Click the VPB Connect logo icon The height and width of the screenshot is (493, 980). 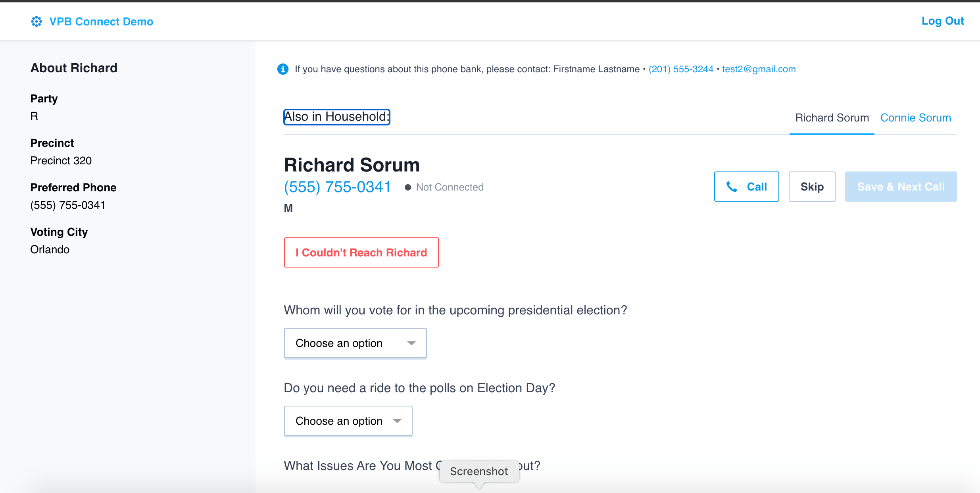point(37,21)
